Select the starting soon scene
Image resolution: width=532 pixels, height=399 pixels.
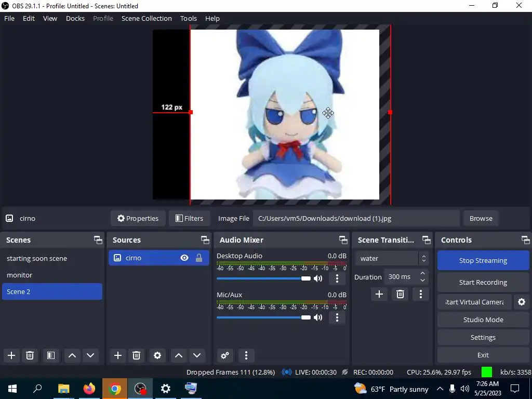pos(52,259)
